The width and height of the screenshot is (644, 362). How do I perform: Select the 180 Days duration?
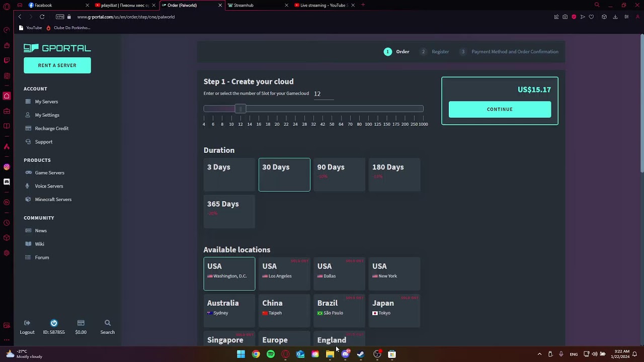point(394,174)
